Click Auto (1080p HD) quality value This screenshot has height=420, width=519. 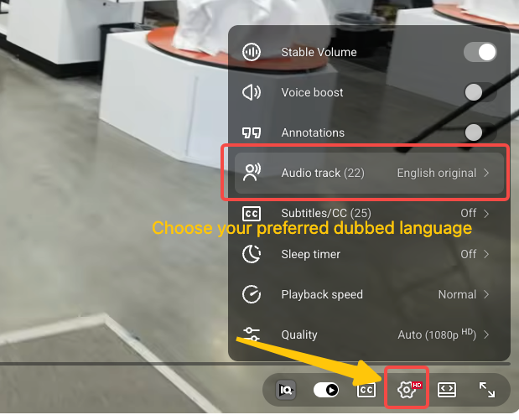[x=437, y=334]
